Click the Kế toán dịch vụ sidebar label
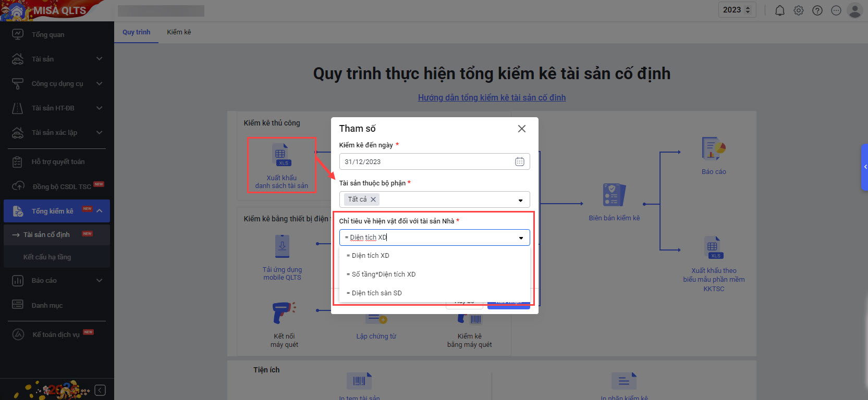Viewport: 868px width, 400px height. (56, 334)
